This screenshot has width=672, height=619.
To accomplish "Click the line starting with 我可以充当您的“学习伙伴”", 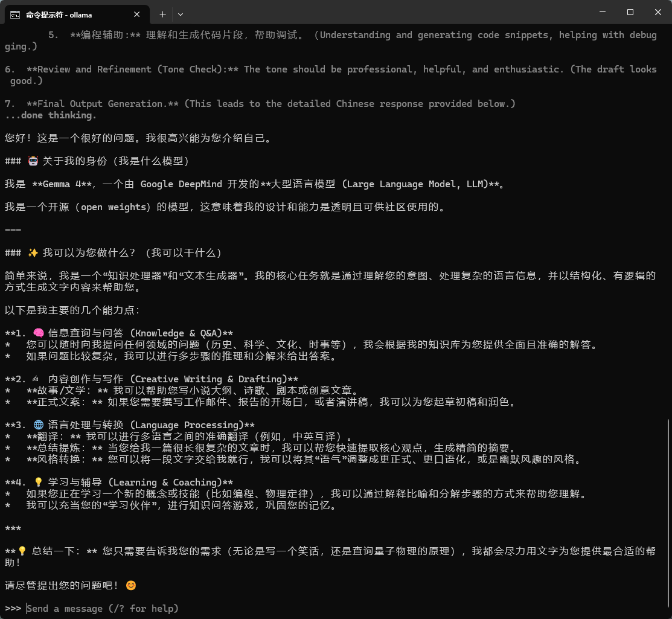I will [x=182, y=505].
